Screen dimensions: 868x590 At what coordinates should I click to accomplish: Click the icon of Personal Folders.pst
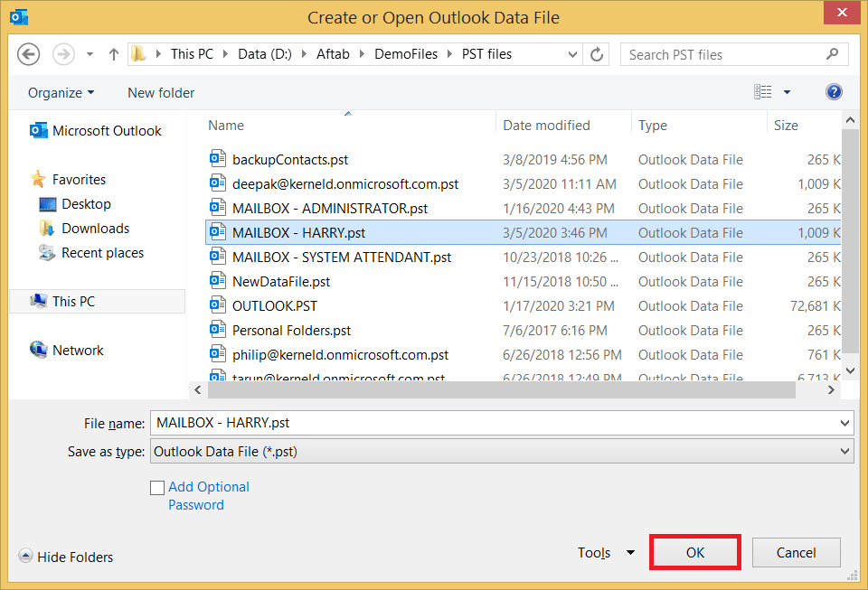pos(218,329)
